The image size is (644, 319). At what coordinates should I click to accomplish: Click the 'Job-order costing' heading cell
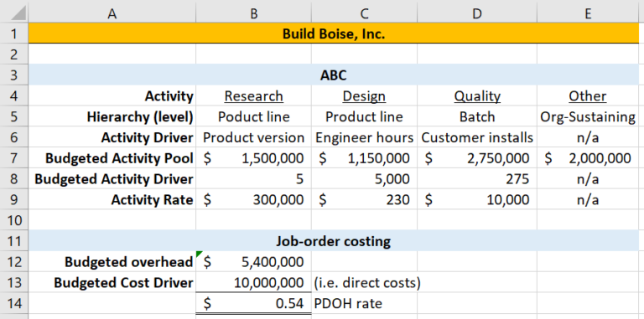coord(334,240)
